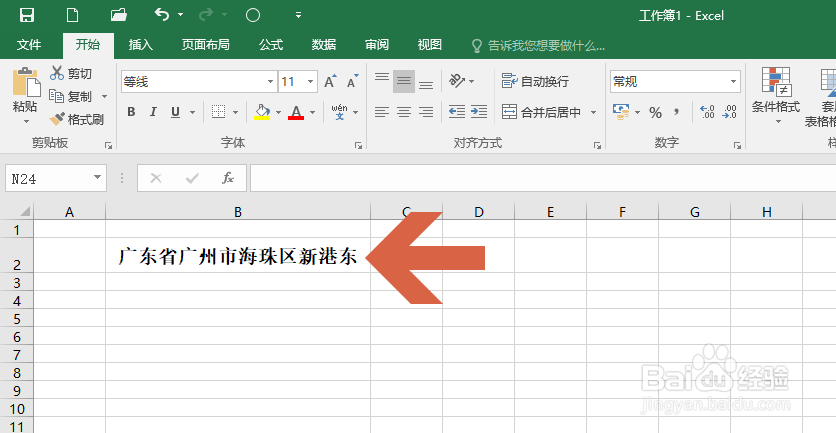
Task: Click the N24 name box
Action: pyautogui.click(x=56, y=178)
